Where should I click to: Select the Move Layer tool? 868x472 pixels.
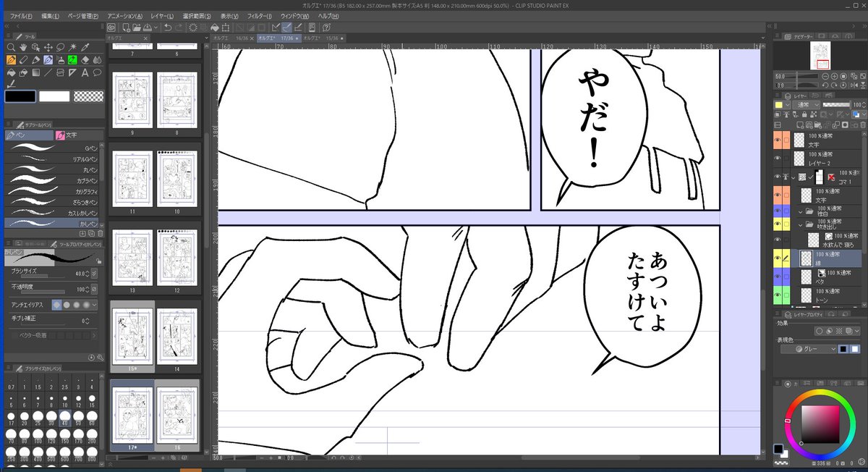tap(48, 48)
